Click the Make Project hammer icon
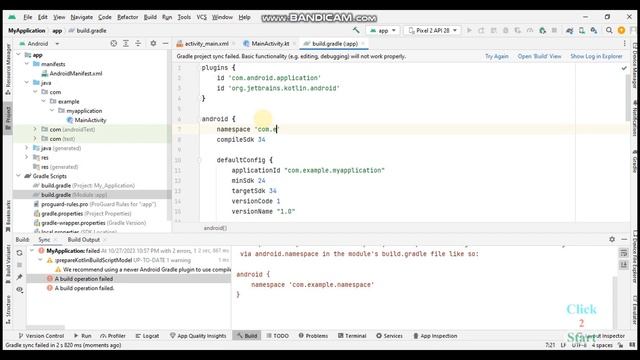This screenshot has width=640, height=360. click(356, 30)
